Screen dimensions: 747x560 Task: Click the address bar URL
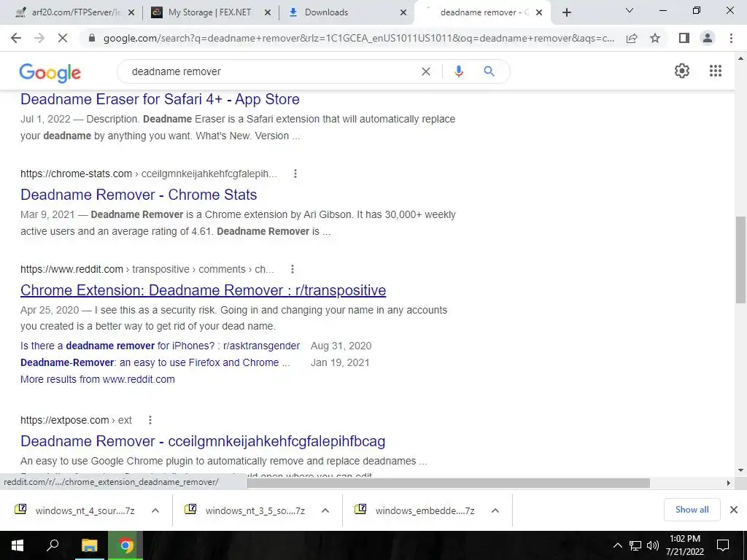pos(358,38)
